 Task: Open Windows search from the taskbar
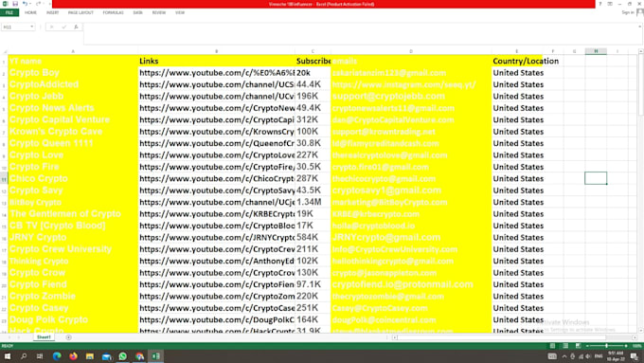(x=24, y=356)
